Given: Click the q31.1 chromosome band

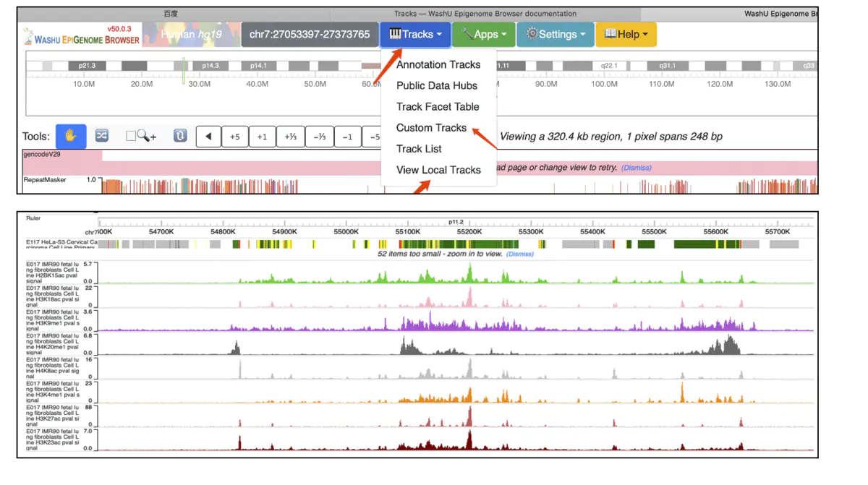Looking at the screenshot, I should (x=667, y=66).
